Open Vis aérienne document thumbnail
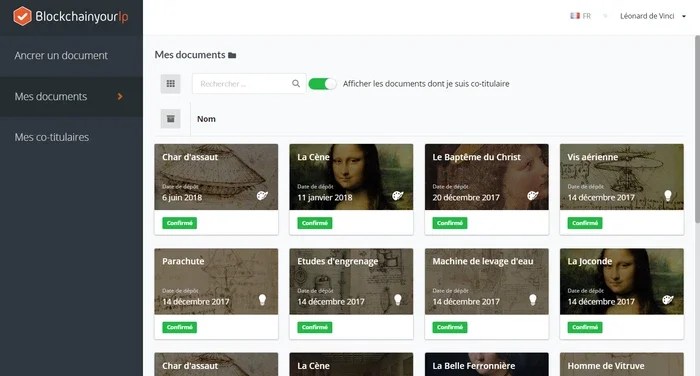700x376 pixels. click(x=621, y=177)
